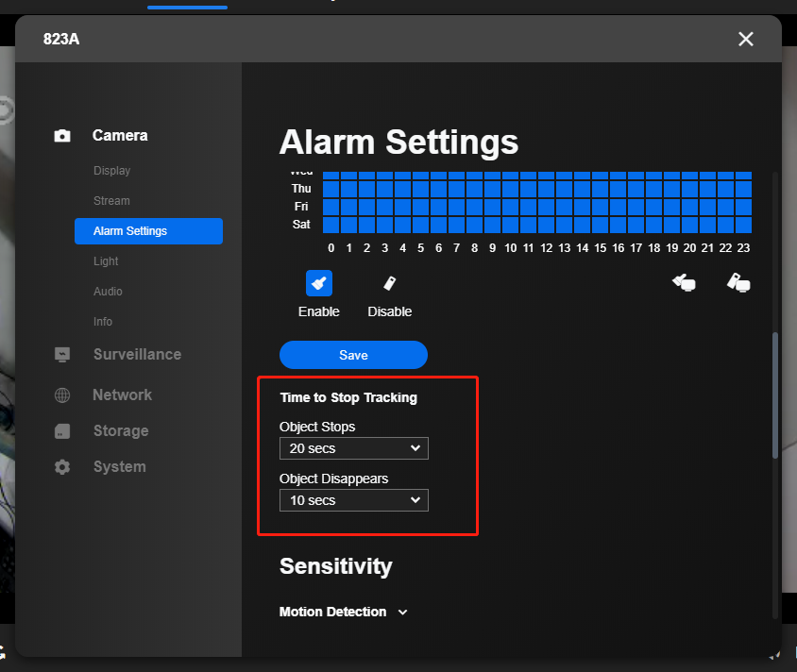Click the erase-all schedule icon

tap(738, 282)
